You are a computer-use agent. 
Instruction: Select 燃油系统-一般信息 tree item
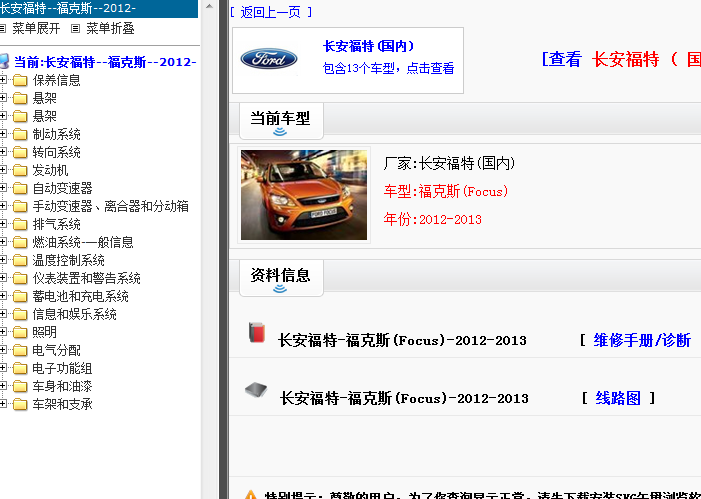pyautogui.click(x=83, y=242)
